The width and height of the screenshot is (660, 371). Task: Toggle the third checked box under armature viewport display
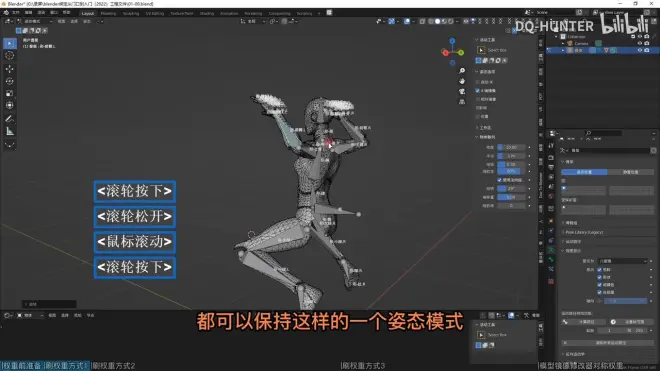coord(599,285)
